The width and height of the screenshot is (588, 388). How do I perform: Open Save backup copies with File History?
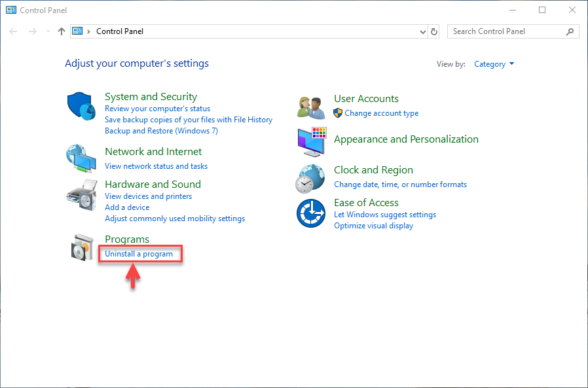[189, 120]
